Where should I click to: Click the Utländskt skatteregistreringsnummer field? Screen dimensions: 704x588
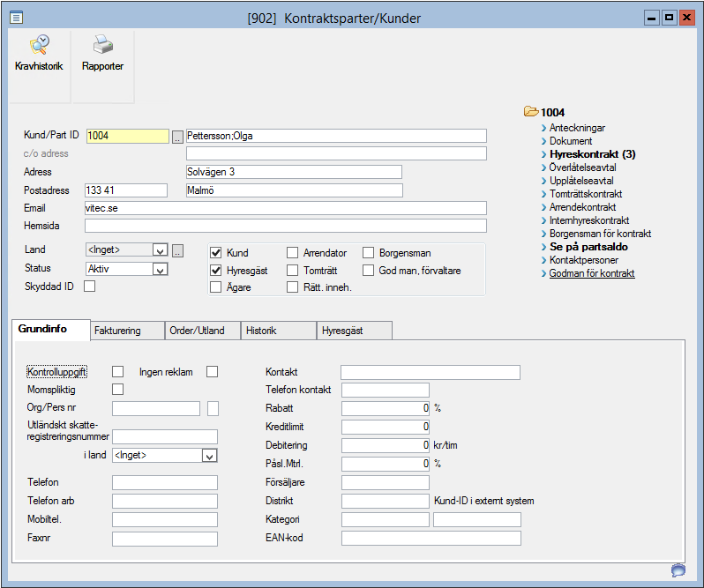pyautogui.click(x=165, y=437)
